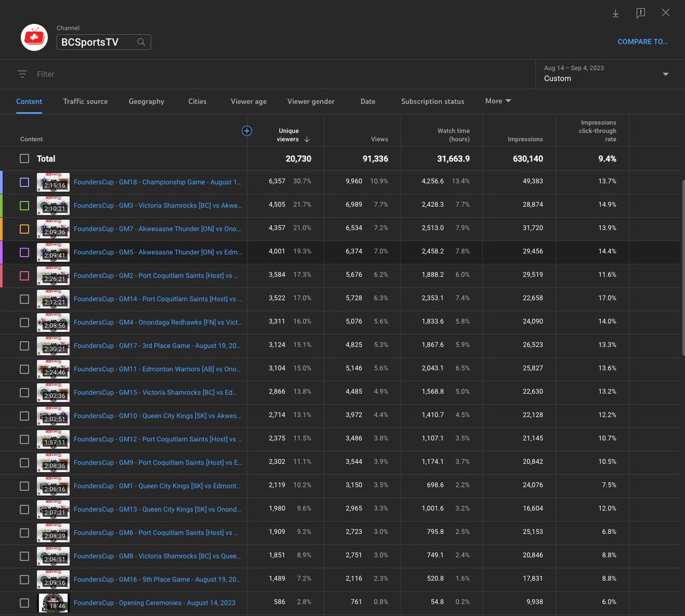Close the analytics advanced mode view
The image size is (685, 616).
coord(666,13)
